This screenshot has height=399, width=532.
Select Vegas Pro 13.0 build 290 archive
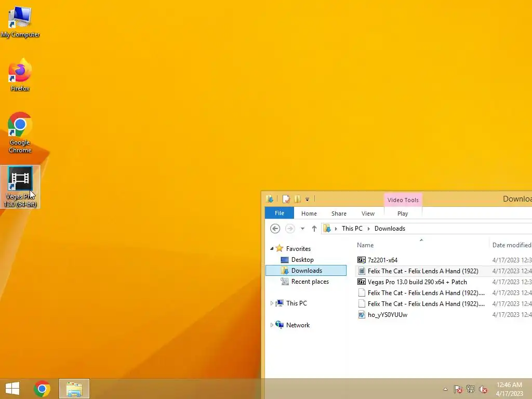417,282
